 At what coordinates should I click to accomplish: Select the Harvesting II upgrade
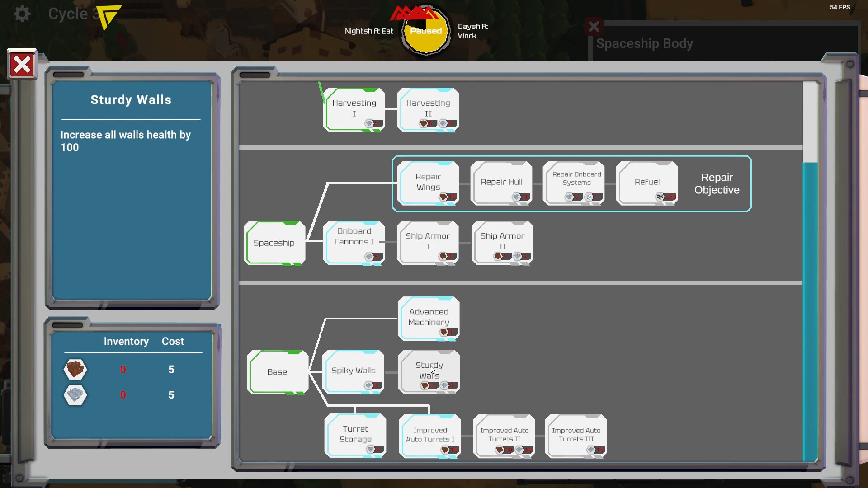427,108
